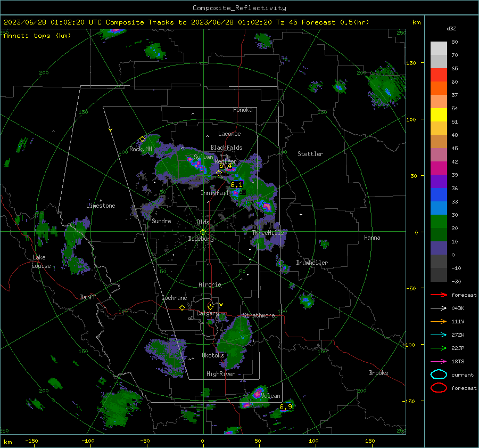Click the magenta 18TS arrow icon
The image size is (479, 448).
(439, 362)
